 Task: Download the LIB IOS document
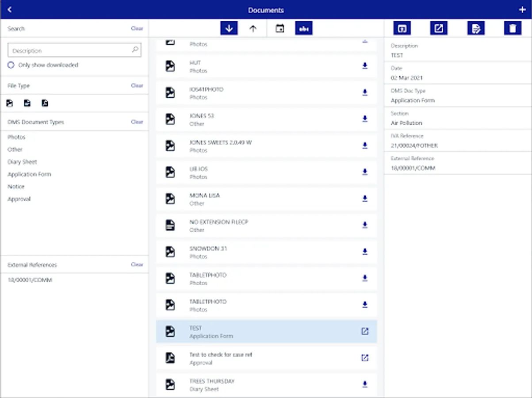pos(365,172)
